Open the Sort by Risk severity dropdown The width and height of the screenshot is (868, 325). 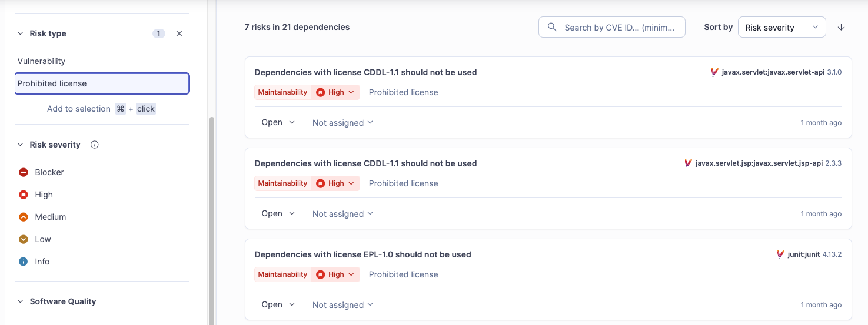(x=781, y=27)
